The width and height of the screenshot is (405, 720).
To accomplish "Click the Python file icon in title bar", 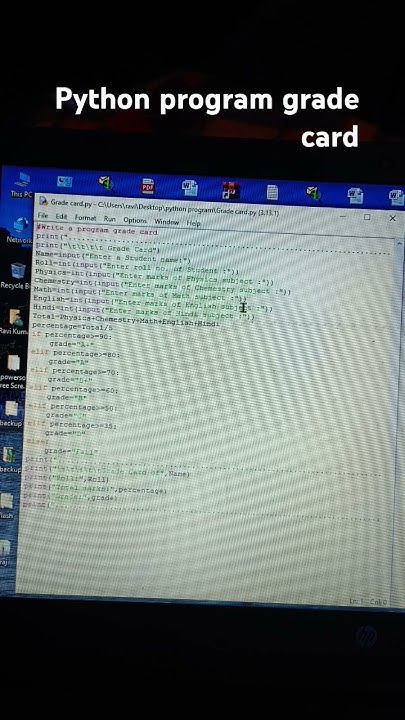I will tap(44, 201).
